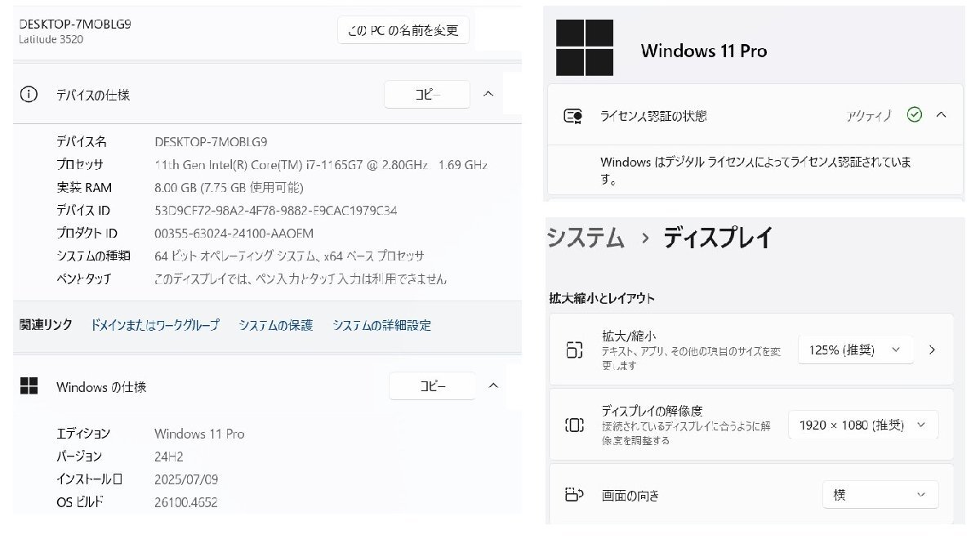Click the ペンとタッチ unavailable message text
Screen dimensions: 980x539
tap(301, 278)
